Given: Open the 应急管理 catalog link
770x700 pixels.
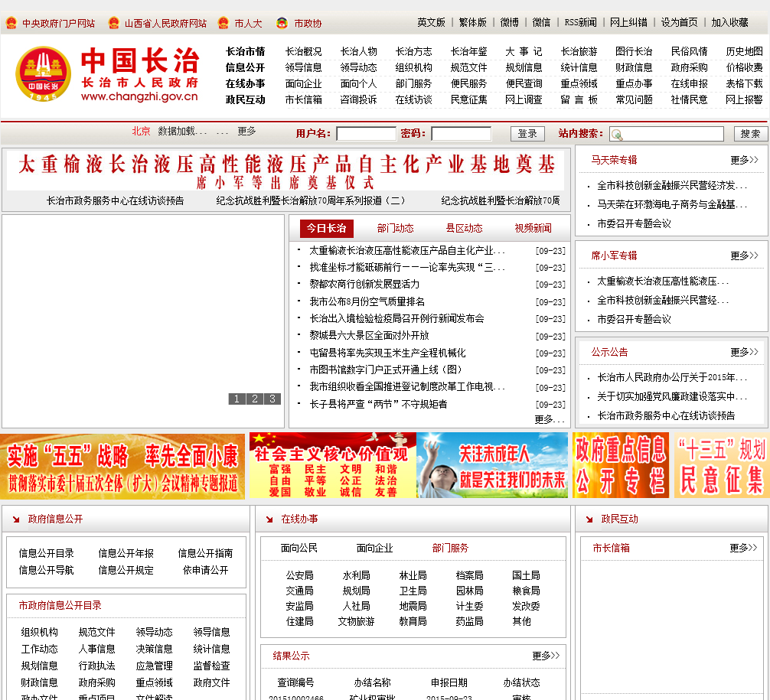Looking at the screenshot, I should (154, 666).
